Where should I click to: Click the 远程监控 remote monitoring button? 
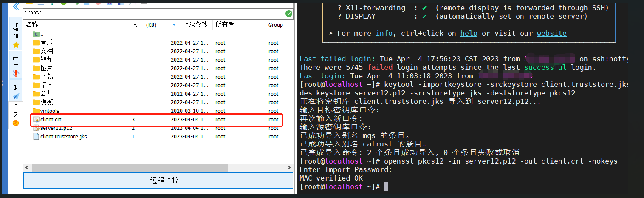click(158, 181)
